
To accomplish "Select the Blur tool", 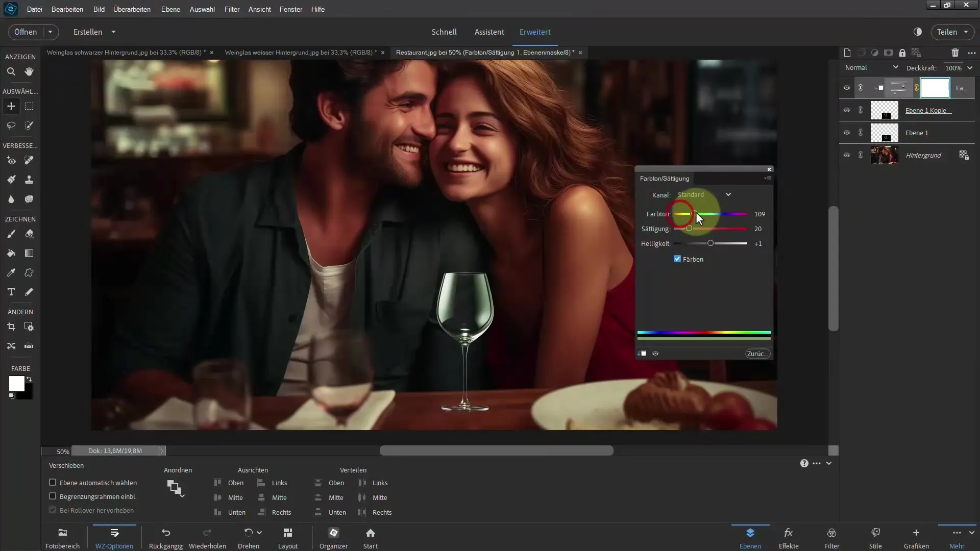I will (11, 199).
